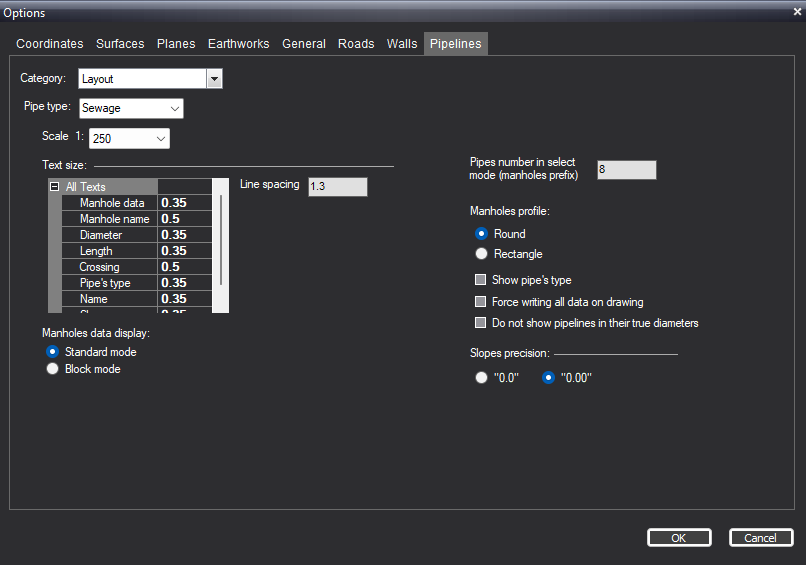Viewport: 806px width, 565px height.
Task: Set slopes precision to "0.0"
Action: point(481,378)
